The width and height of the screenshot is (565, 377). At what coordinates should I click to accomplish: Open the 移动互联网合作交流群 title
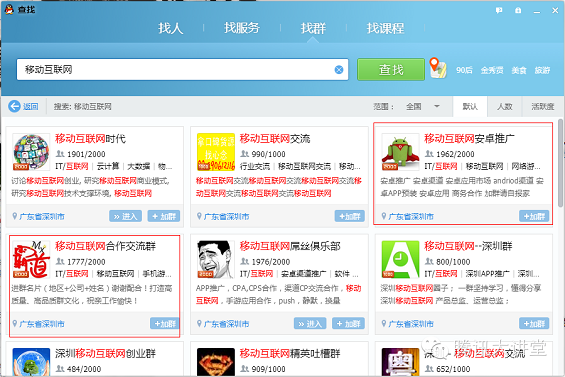[x=105, y=246]
